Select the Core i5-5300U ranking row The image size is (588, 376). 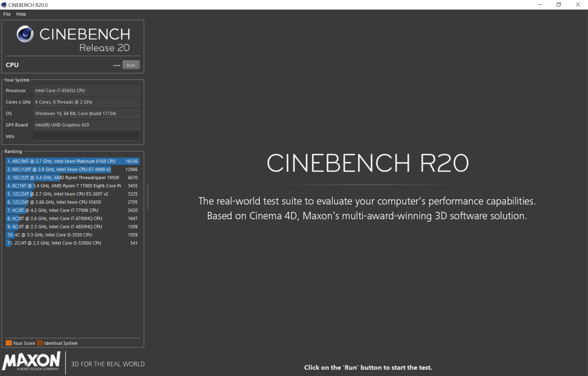click(73, 243)
